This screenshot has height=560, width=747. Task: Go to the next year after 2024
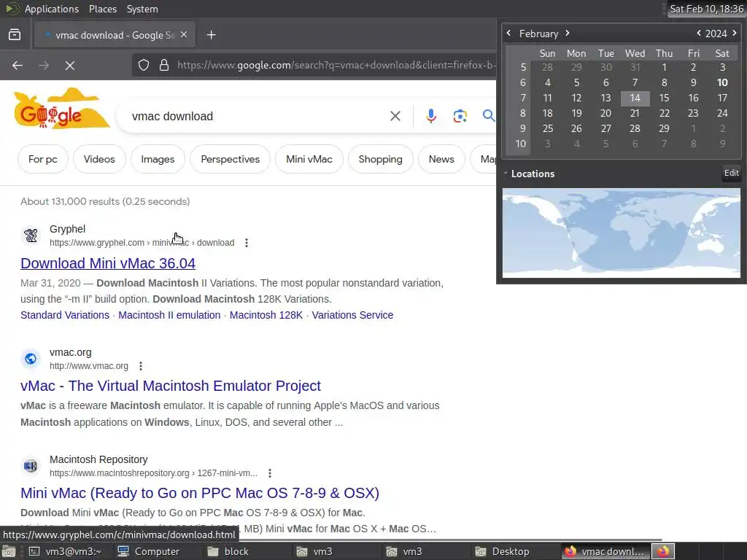pos(734,34)
